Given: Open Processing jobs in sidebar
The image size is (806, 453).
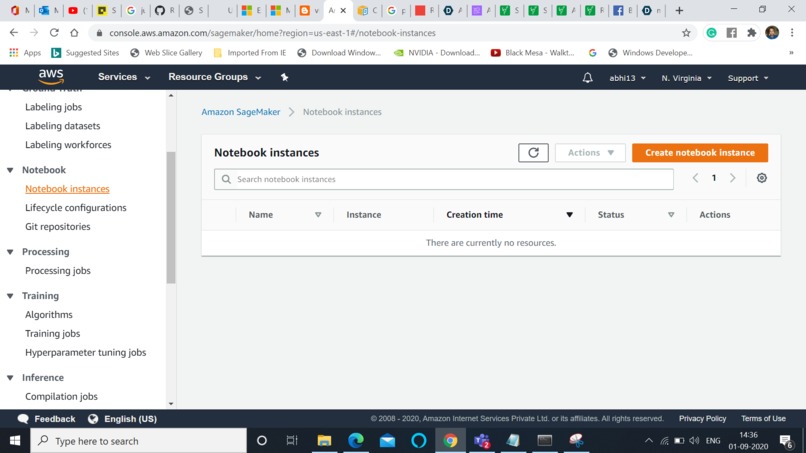Looking at the screenshot, I should (58, 270).
